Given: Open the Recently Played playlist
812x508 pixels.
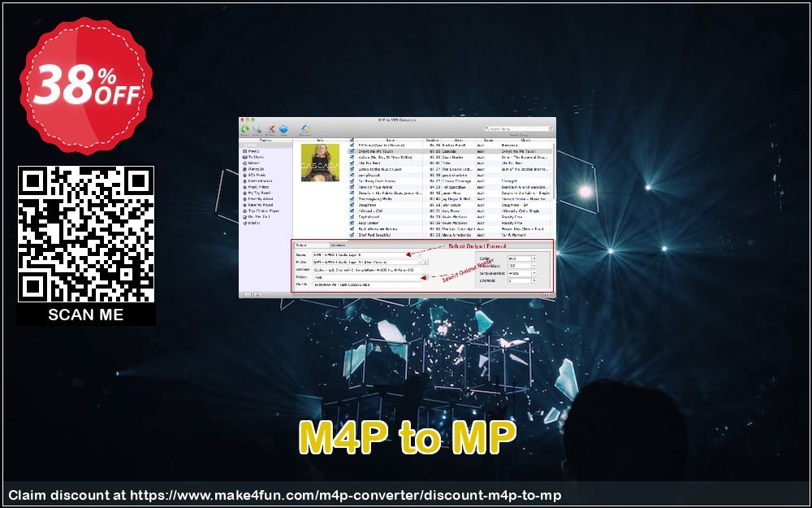Looking at the screenshot, I should [258, 205].
